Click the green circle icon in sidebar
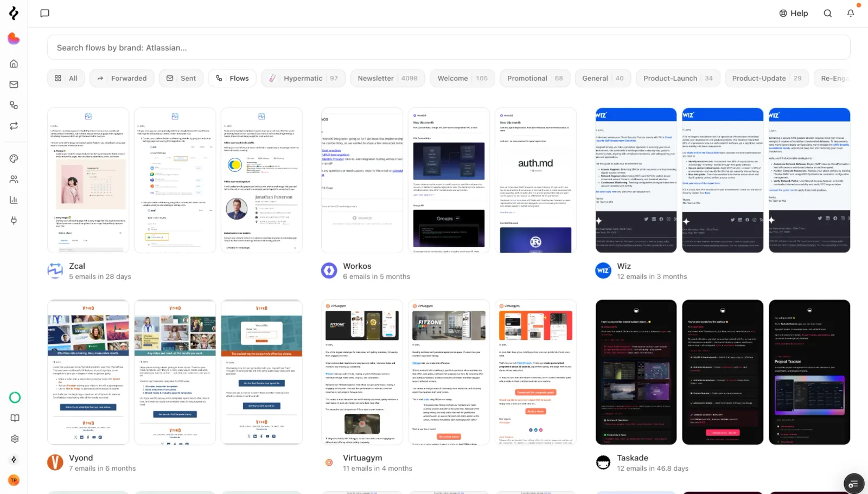The height and width of the screenshot is (494, 868). click(15, 397)
